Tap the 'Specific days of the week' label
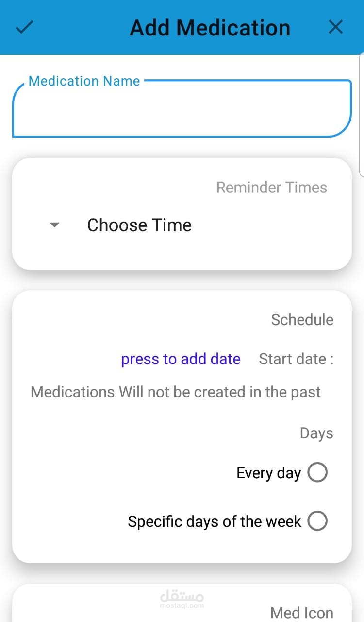This screenshot has height=622, width=364. pos(214,521)
